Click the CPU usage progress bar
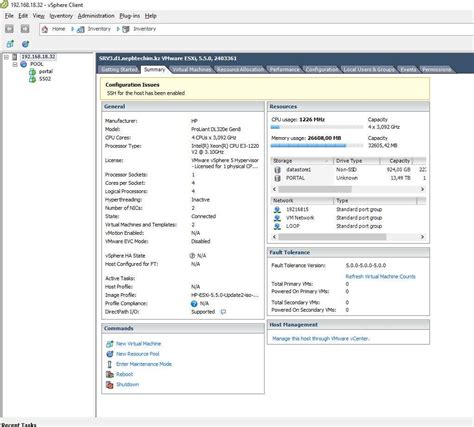474x427 pixels. click(x=317, y=127)
